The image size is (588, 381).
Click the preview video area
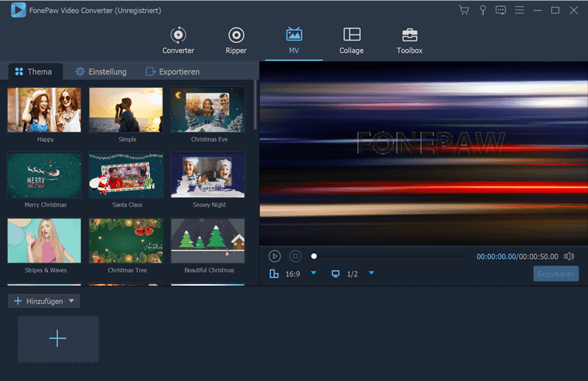click(424, 154)
